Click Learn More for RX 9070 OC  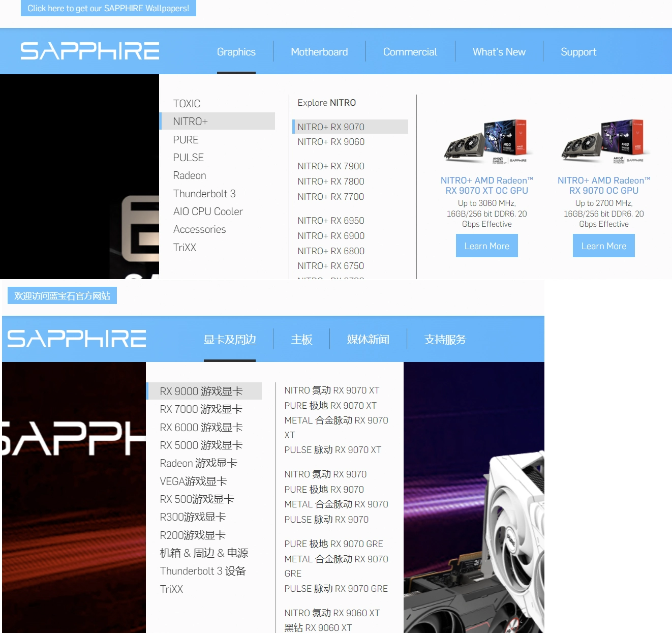[x=604, y=246]
